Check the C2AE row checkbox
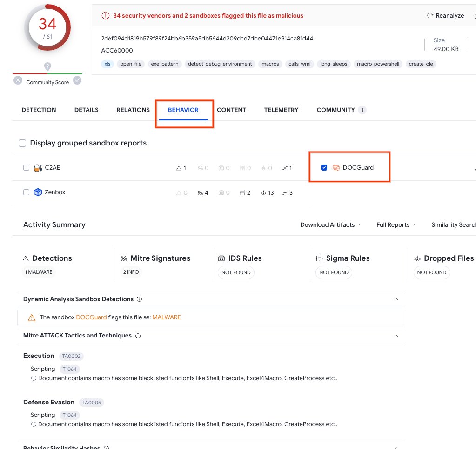 (x=26, y=167)
